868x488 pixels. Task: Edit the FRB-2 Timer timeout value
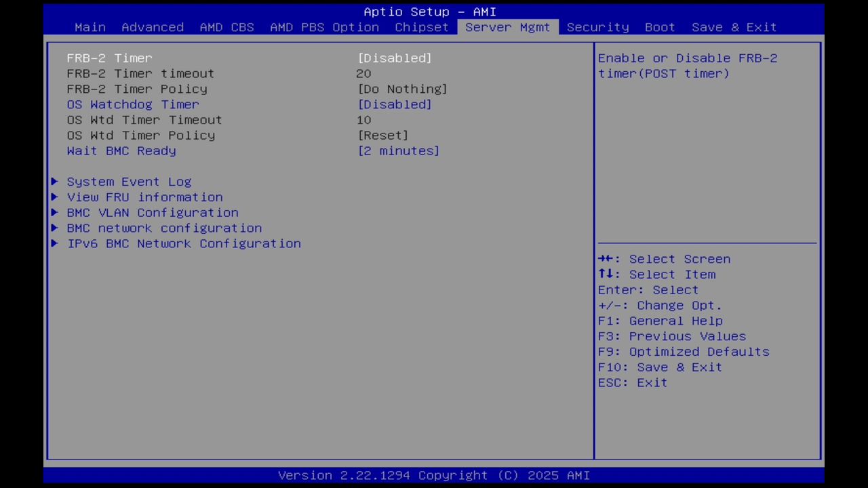pos(363,73)
